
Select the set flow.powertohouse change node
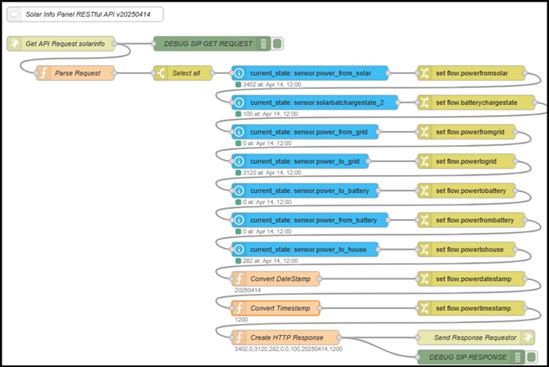[x=466, y=249]
